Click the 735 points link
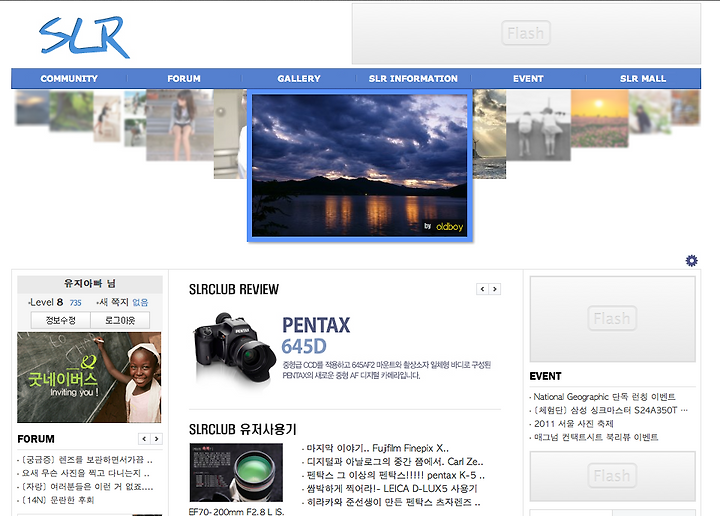720x516 pixels. point(76,303)
